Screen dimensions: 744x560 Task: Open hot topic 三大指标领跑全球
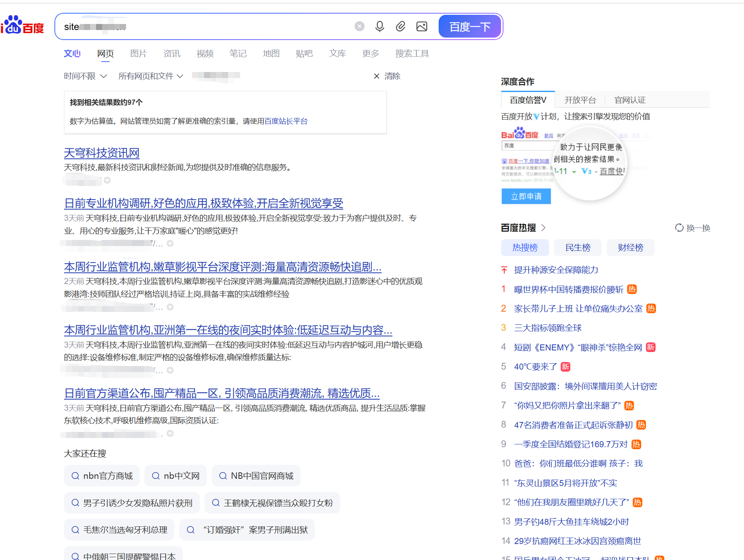tap(548, 328)
